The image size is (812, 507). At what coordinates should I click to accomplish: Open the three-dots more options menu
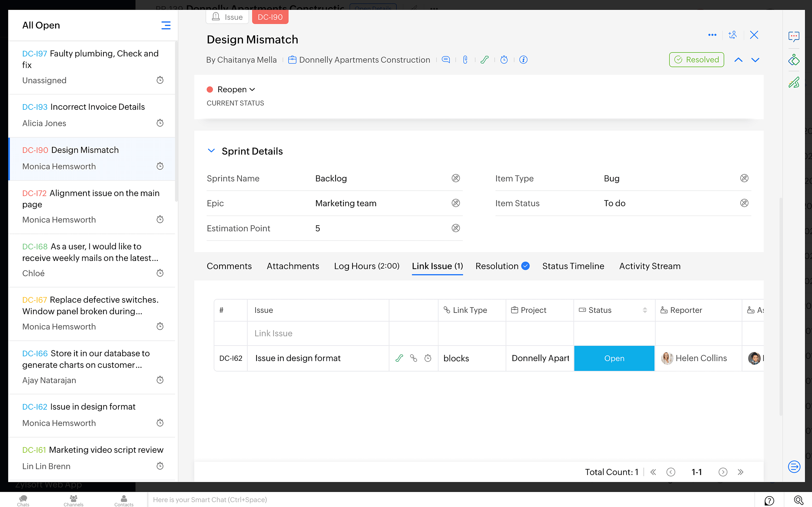pyautogui.click(x=712, y=35)
